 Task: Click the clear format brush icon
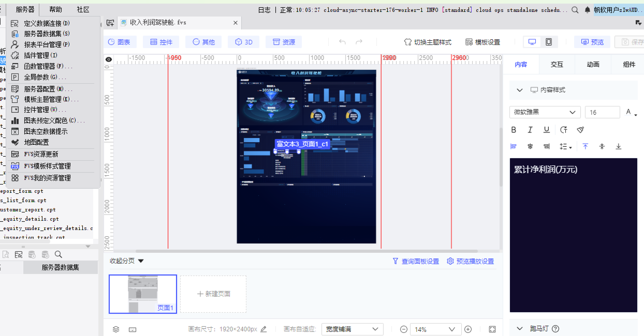tap(580, 130)
